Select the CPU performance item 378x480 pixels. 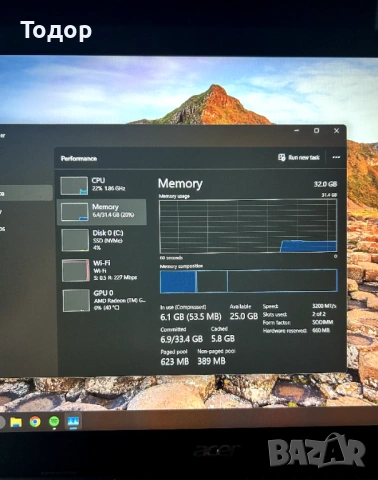102,185
